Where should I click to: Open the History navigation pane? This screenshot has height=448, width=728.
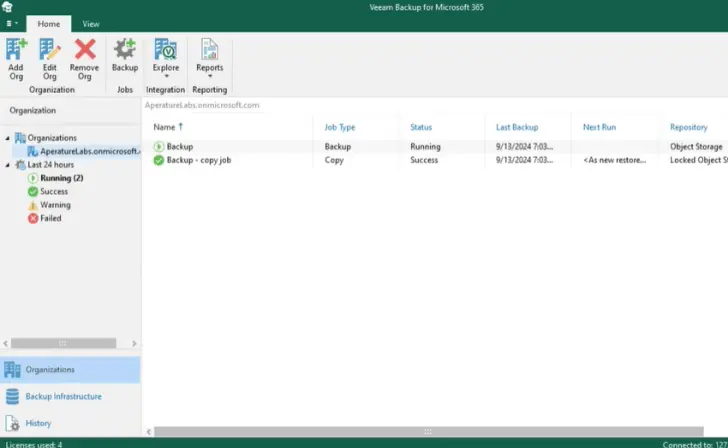tap(38, 423)
